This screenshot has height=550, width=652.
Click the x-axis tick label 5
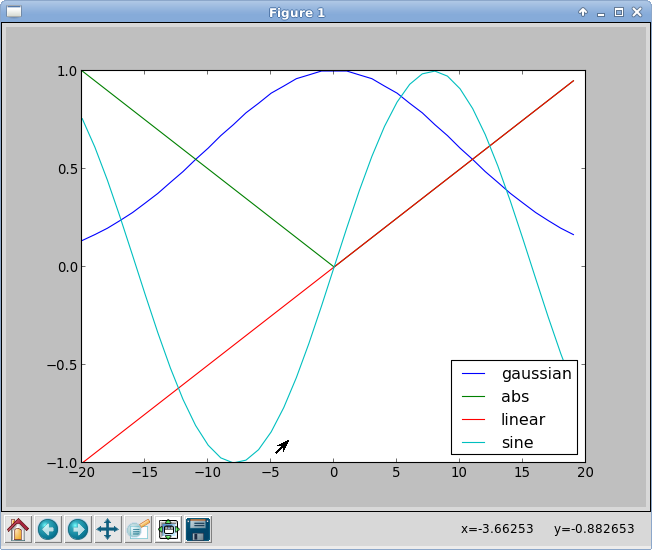pos(396,472)
